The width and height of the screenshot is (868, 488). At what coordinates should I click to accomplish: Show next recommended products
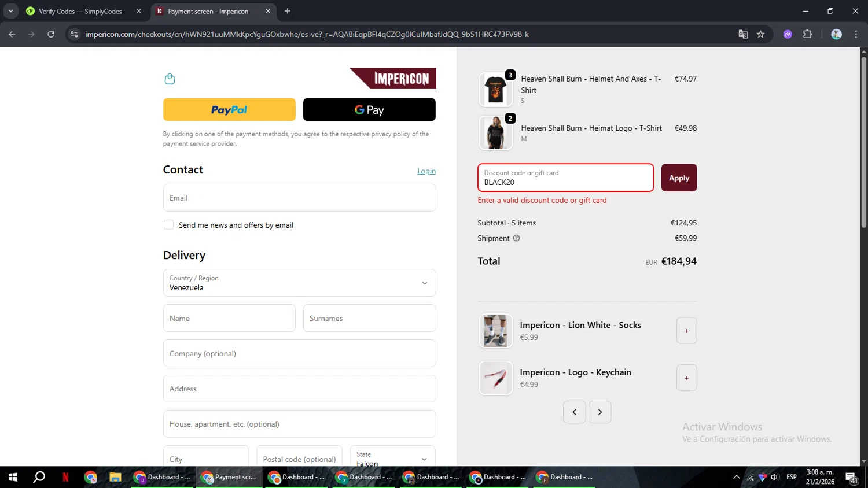tap(600, 412)
